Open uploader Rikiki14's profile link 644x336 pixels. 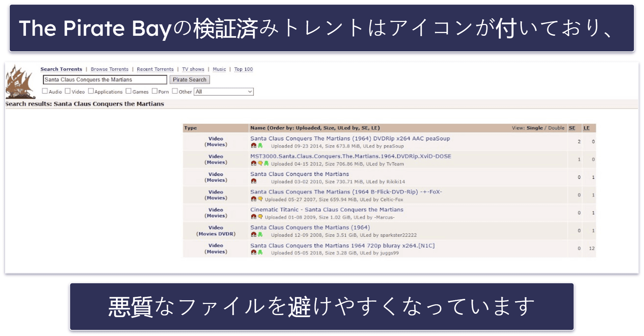(x=396, y=181)
